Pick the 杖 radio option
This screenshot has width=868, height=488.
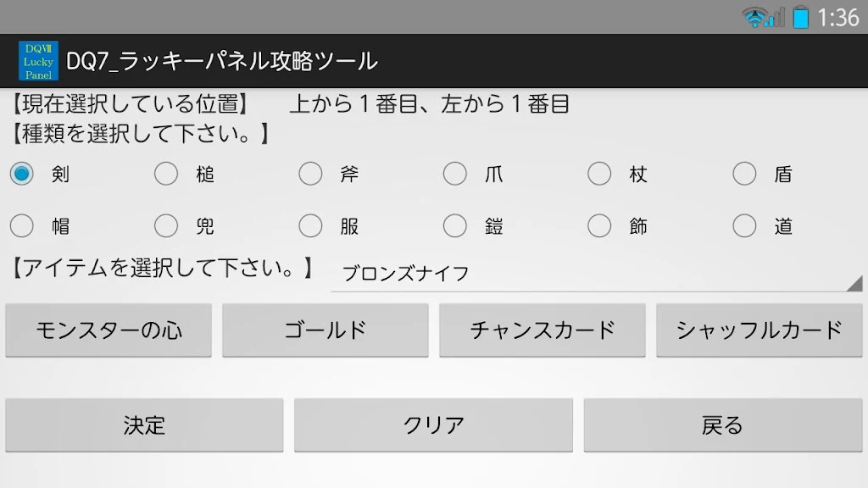click(599, 175)
